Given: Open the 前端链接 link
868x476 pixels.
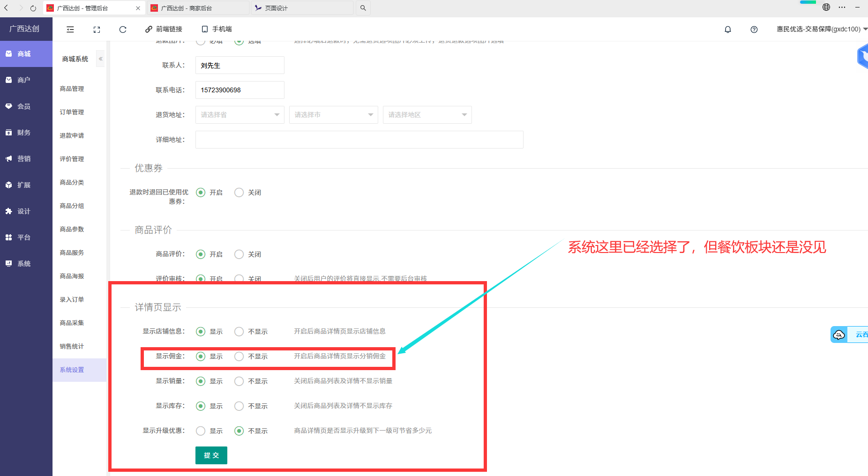Looking at the screenshot, I should tap(164, 29).
